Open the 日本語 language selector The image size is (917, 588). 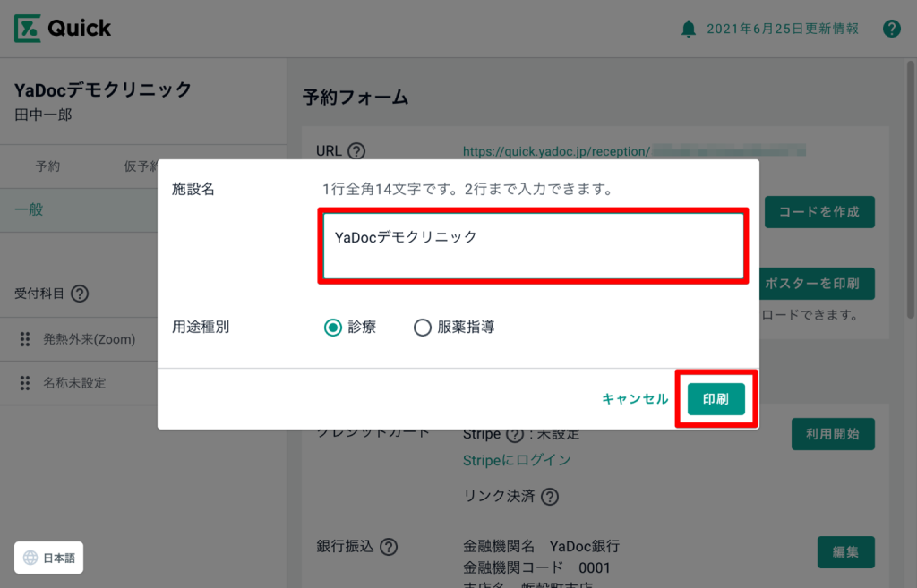49,558
